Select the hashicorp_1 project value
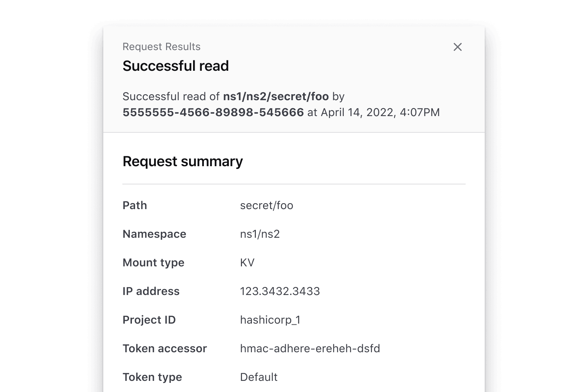Viewport: 588px width, 392px height. [x=270, y=320]
